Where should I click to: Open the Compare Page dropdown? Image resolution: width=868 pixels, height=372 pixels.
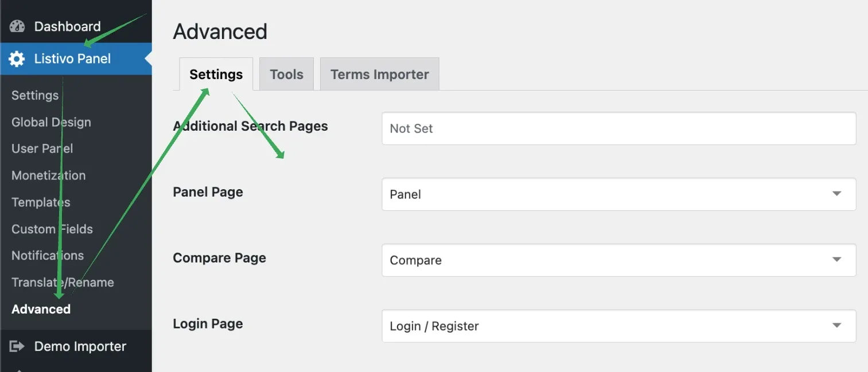619,260
